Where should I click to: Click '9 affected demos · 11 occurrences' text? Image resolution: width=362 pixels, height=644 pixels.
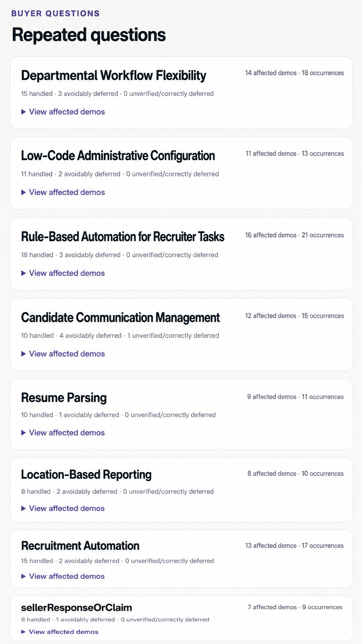[x=295, y=397]
